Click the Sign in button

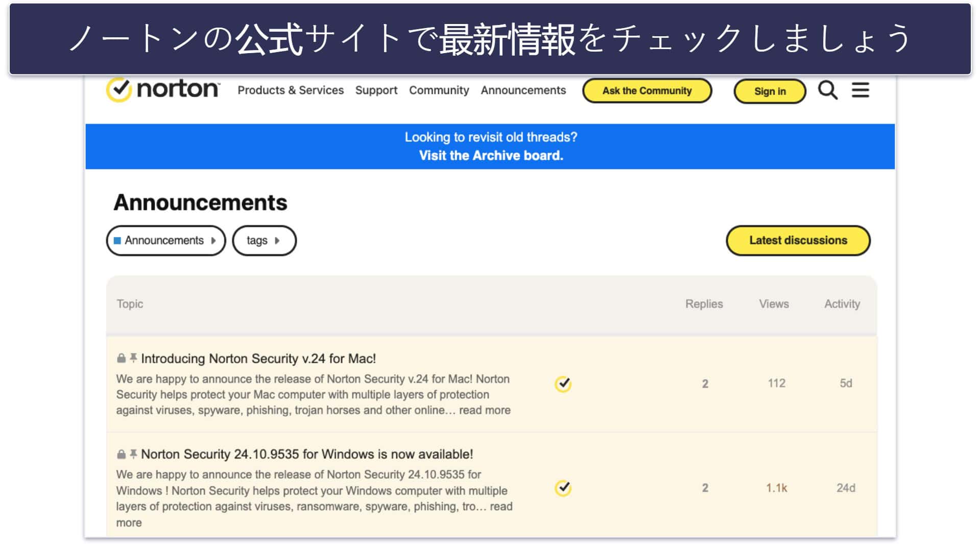[770, 91]
